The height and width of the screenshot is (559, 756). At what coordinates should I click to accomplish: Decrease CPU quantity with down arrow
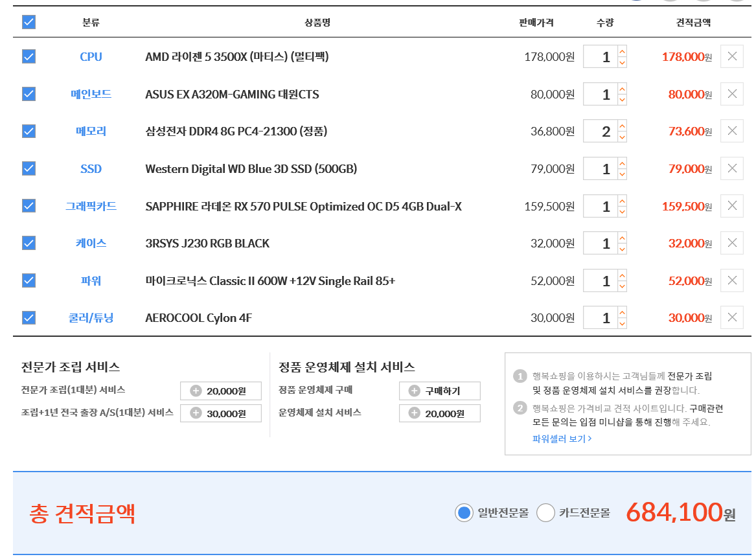tap(622, 63)
